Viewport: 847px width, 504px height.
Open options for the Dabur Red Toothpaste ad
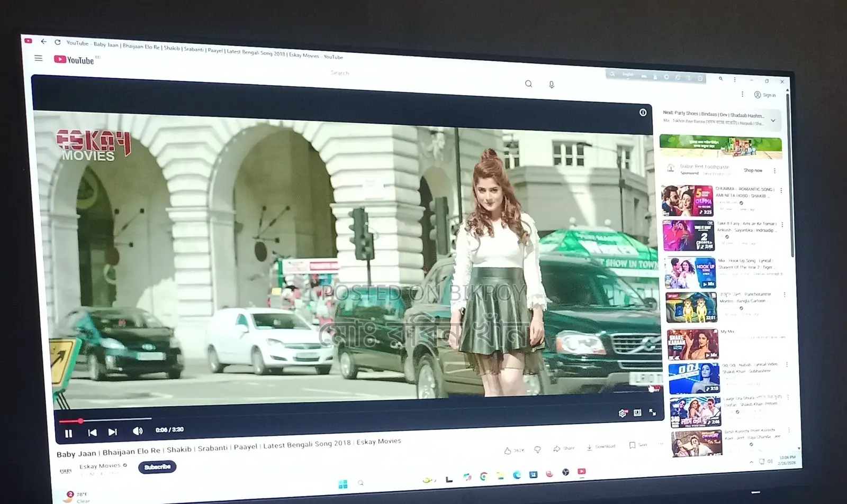(x=774, y=171)
